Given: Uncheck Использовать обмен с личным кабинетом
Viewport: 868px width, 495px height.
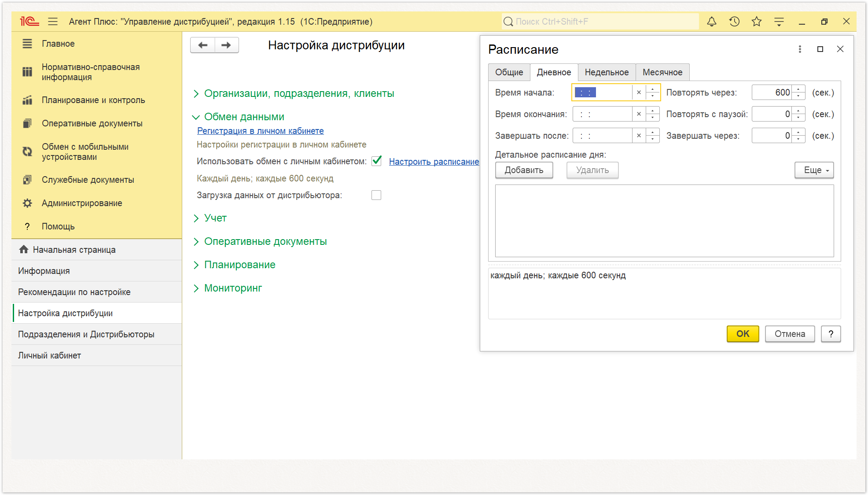Looking at the screenshot, I should [376, 161].
